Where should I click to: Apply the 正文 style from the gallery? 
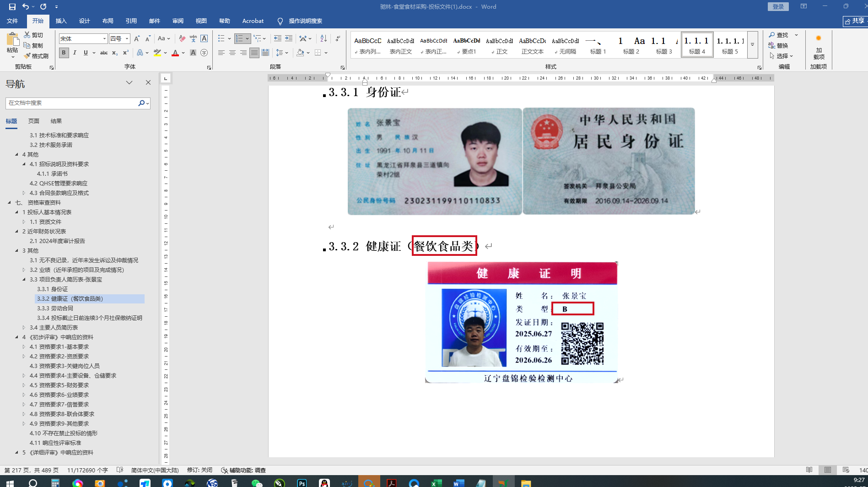pyautogui.click(x=499, y=45)
